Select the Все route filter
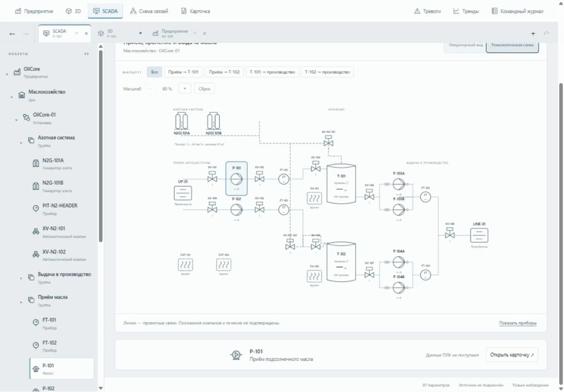The width and height of the screenshot is (564, 392). coord(154,72)
